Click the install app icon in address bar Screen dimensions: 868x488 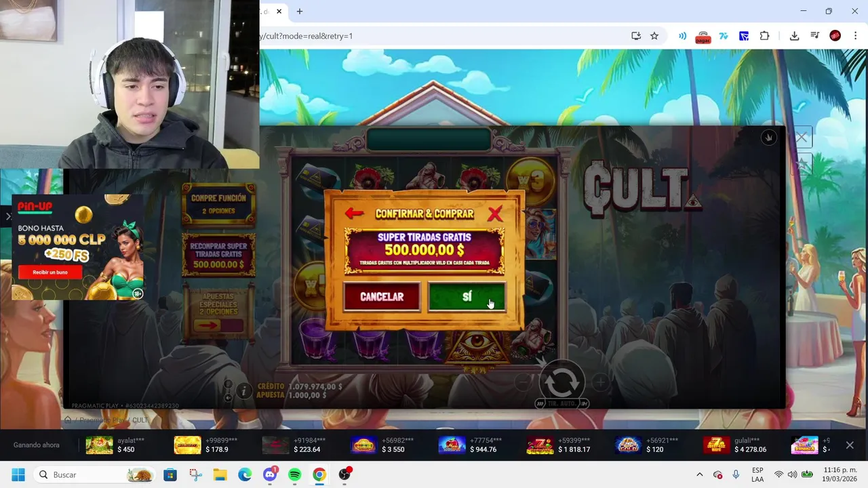[x=636, y=36]
